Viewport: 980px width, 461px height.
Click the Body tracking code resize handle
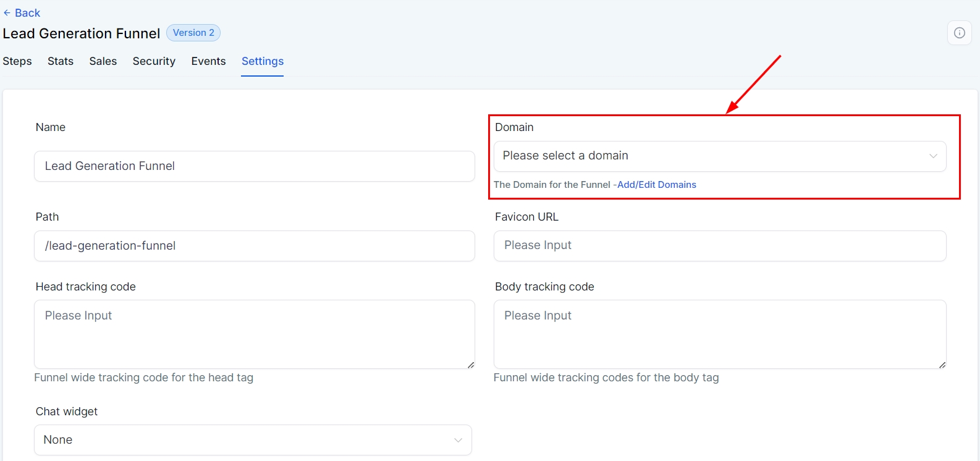click(x=942, y=365)
